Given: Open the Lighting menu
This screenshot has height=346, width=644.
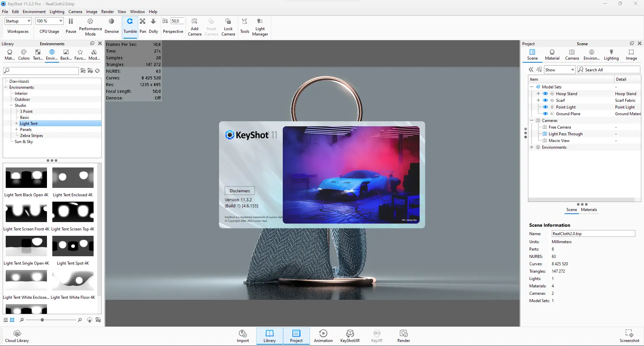Looking at the screenshot, I should pos(57,12).
